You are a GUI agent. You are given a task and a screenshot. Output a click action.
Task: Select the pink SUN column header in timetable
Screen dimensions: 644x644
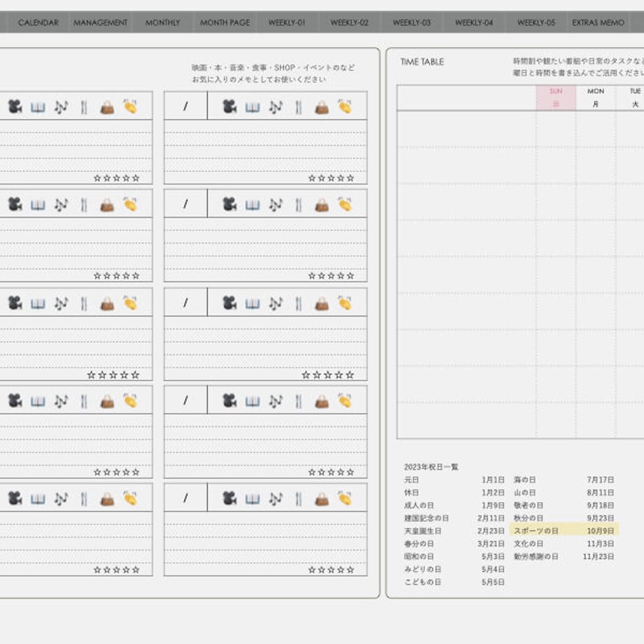(x=556, y=98)
